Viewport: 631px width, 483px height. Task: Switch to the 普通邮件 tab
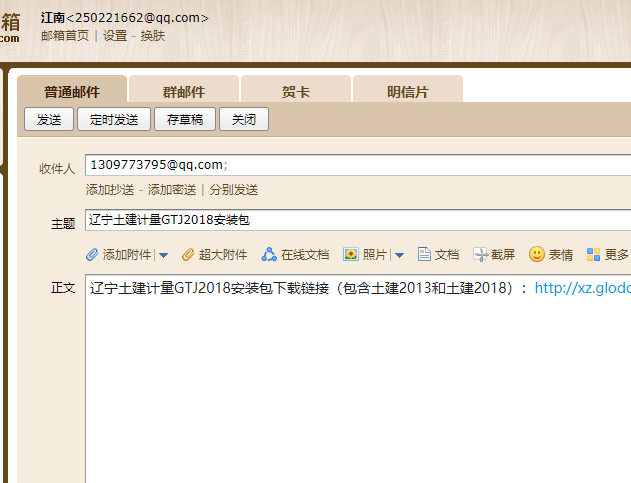pos(72,89)
